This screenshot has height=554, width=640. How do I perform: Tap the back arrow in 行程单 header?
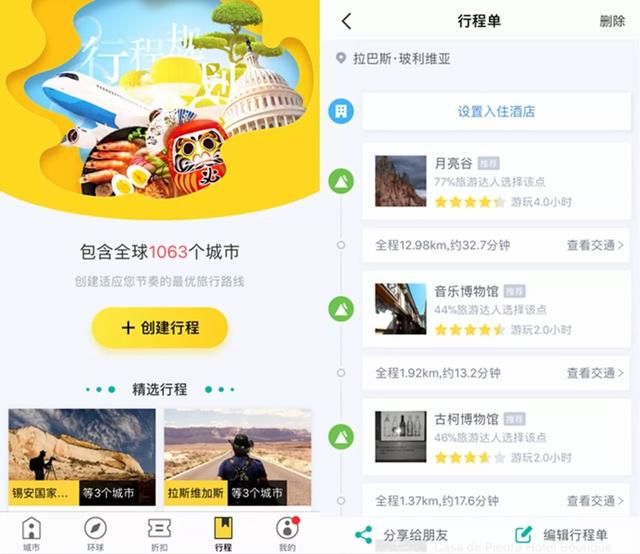coord(347,21)
